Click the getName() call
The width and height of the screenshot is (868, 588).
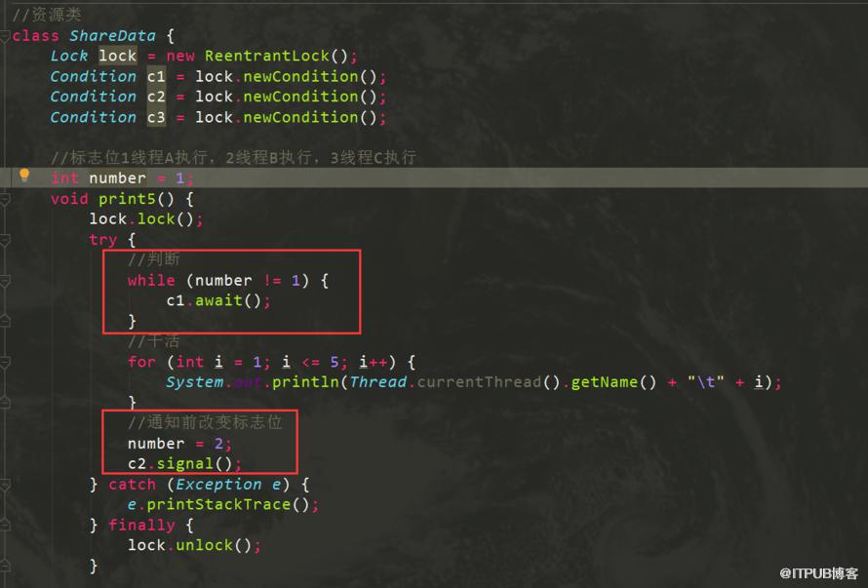coord(613,382)
